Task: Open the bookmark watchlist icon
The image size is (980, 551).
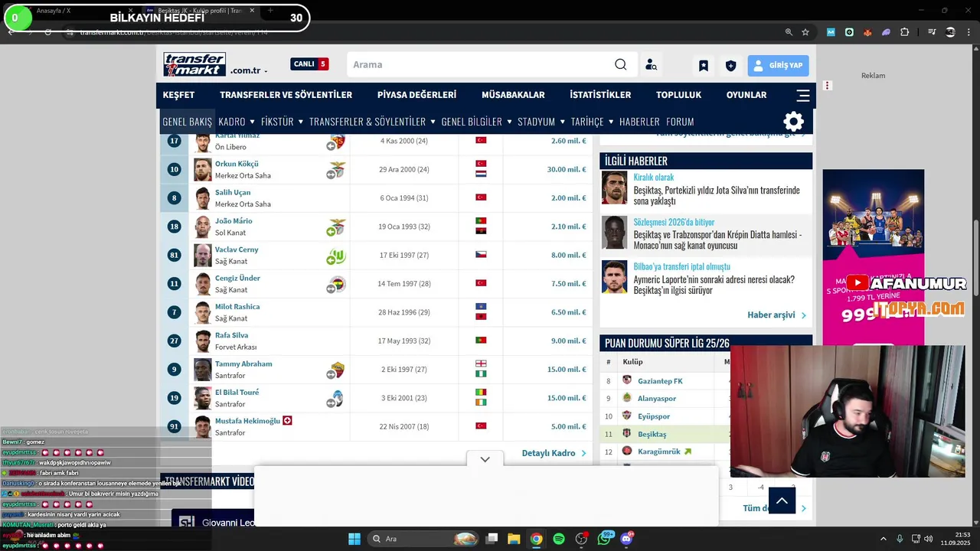Action: pyautogui.click(x=704, y=66)
